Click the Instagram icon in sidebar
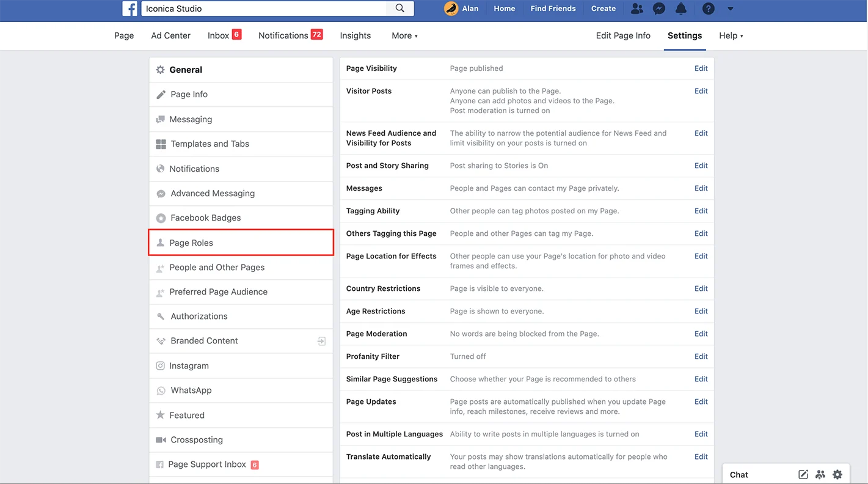868x484 pixels. 161,365
